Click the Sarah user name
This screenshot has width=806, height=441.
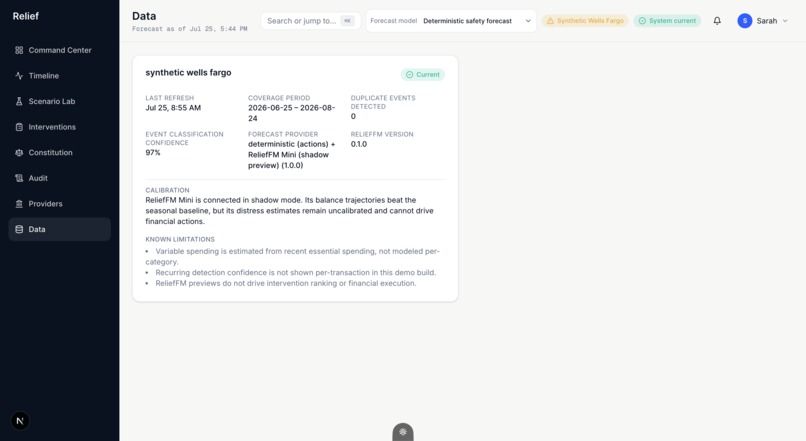(766, 21)
